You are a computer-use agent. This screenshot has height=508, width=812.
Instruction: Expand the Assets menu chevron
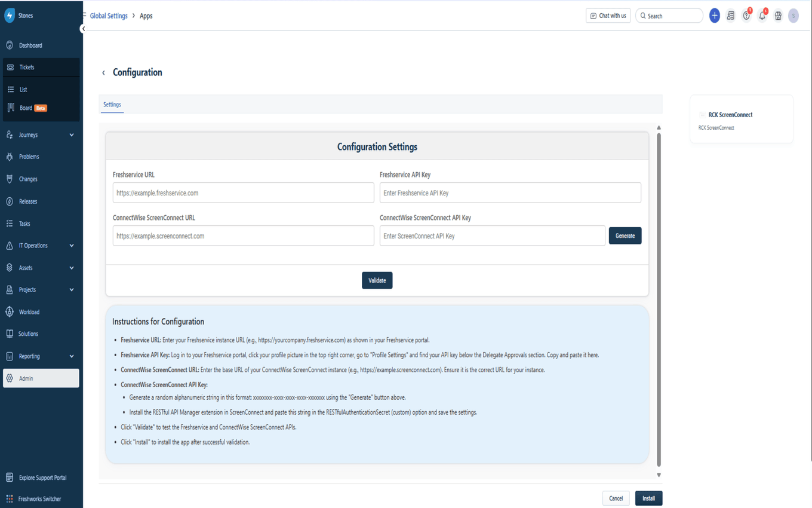tap(72, 268)
